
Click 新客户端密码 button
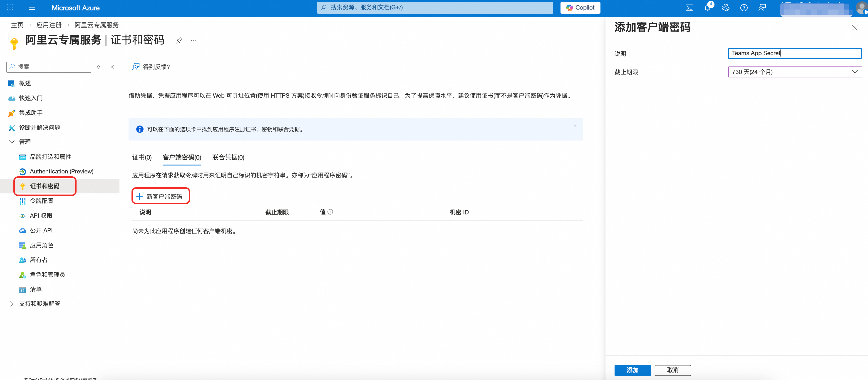coord(160,196)
